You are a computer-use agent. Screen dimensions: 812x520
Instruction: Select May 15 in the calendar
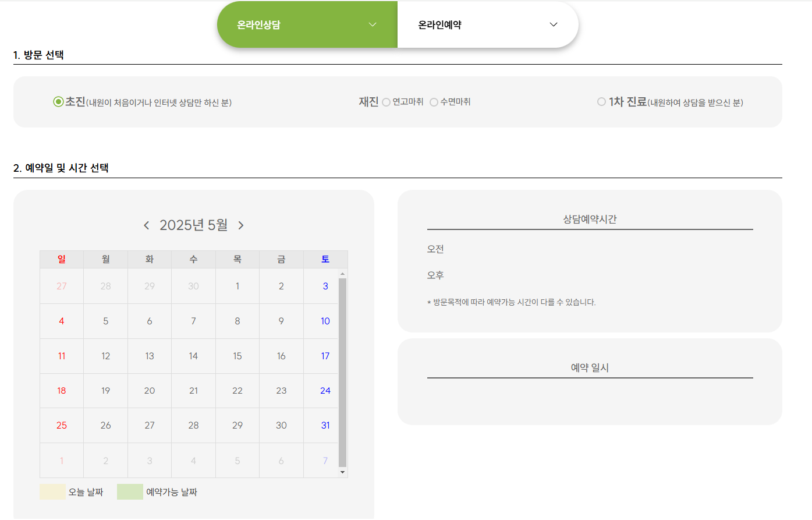(237, 356)
